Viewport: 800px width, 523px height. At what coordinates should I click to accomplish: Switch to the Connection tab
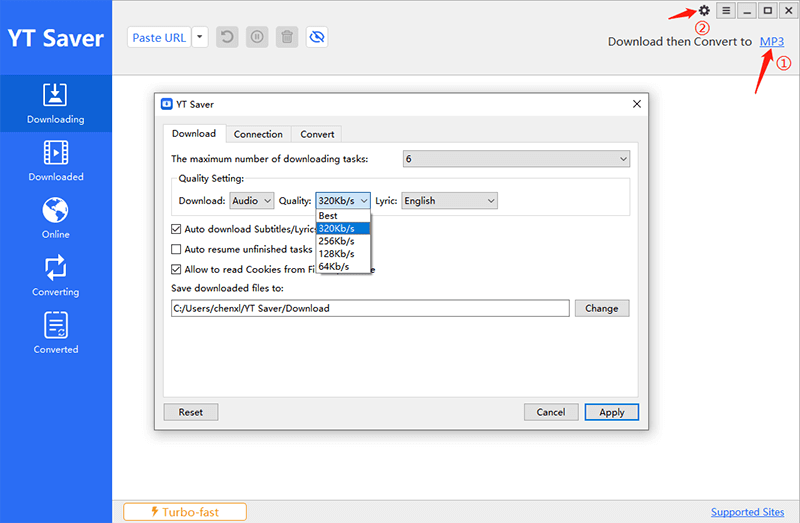[258, 134]
